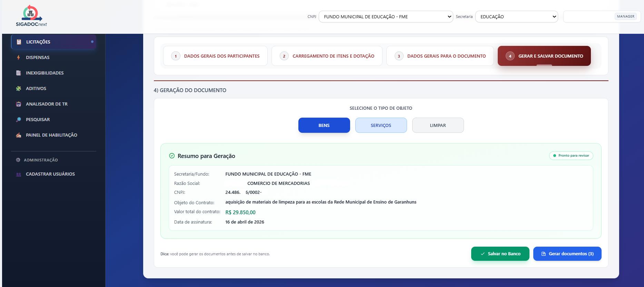Screen dimensions: 644x287
Task: Click the Pronto para revisar status badge
Action: (x=571, y=156)
